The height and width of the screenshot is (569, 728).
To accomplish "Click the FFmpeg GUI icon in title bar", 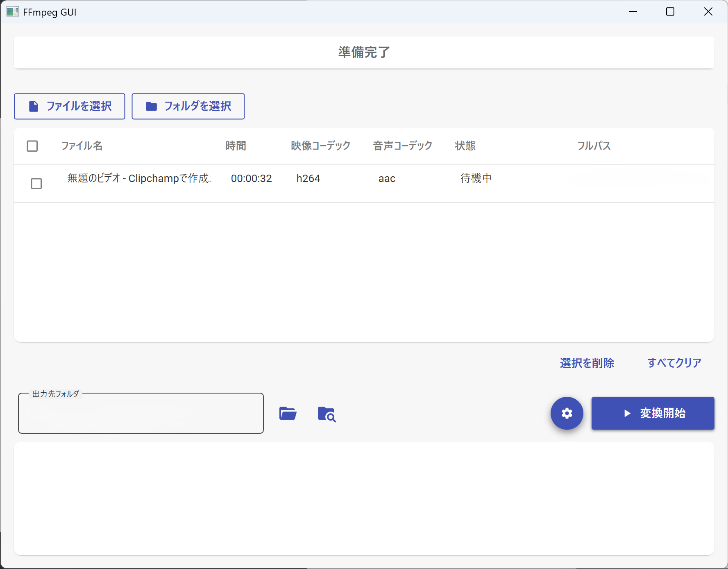I will coord(12,11).
